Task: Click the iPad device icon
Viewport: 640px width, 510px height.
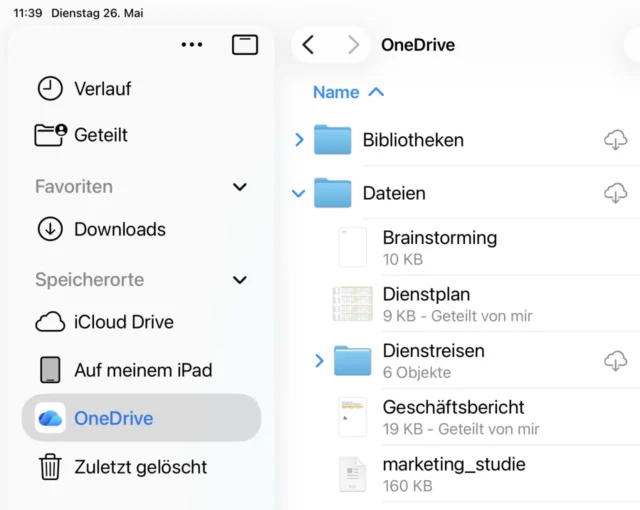Action: pyautogui.click(x=50, y=370)
